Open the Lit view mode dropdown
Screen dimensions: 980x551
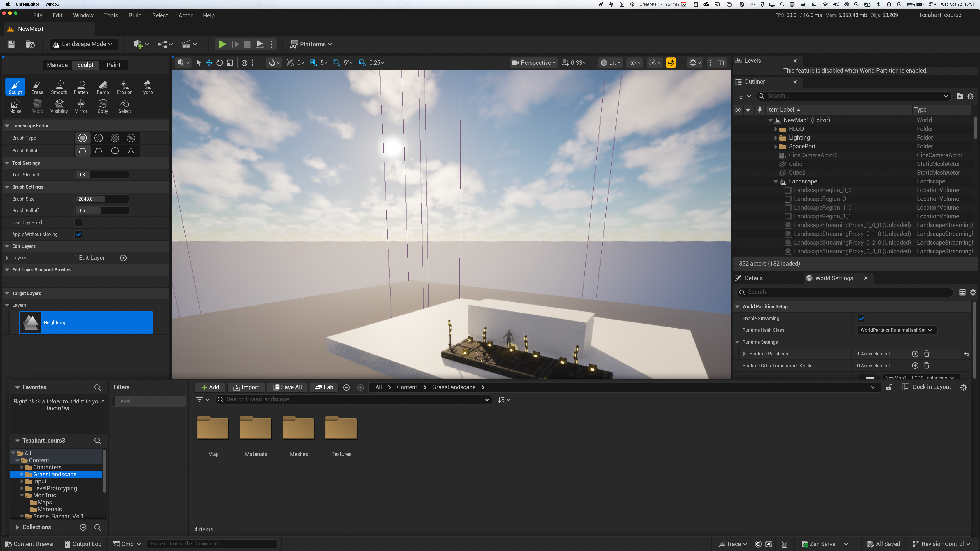click(610, 63)
